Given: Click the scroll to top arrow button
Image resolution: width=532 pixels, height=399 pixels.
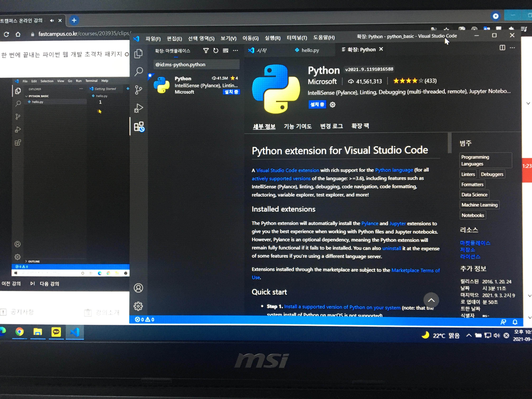Looking at the screenshot, I should (x=431, y=300).
